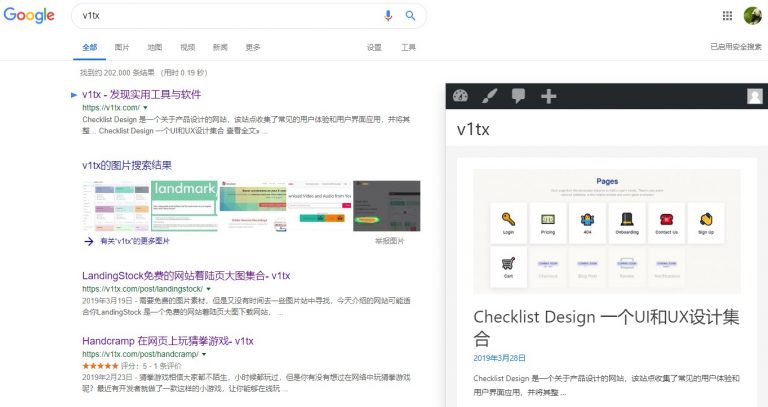
Task: Open the landmark image thumbnail
Action: 184,206
